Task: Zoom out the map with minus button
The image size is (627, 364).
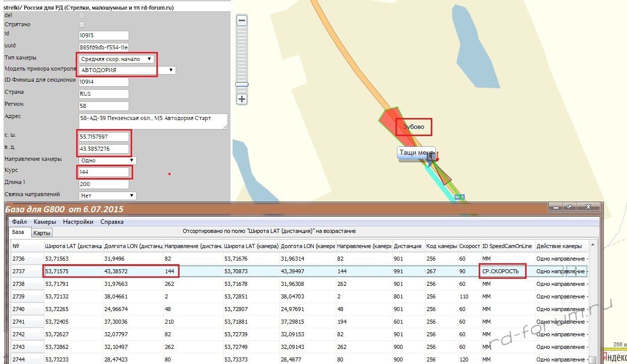Action: (x=242, y=21)
